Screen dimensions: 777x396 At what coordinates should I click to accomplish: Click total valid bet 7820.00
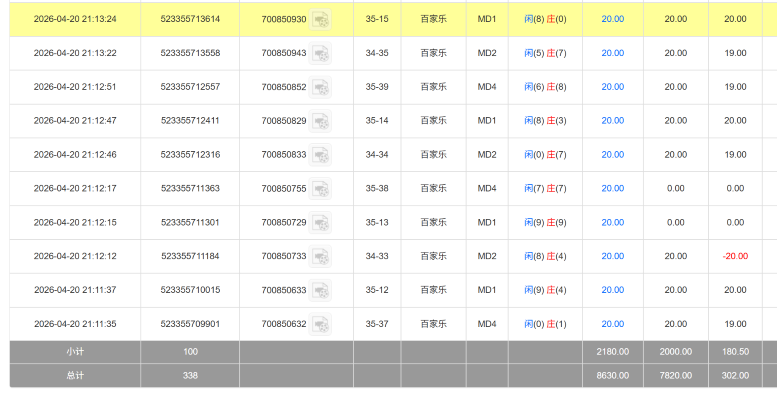[x=675, y=376]
